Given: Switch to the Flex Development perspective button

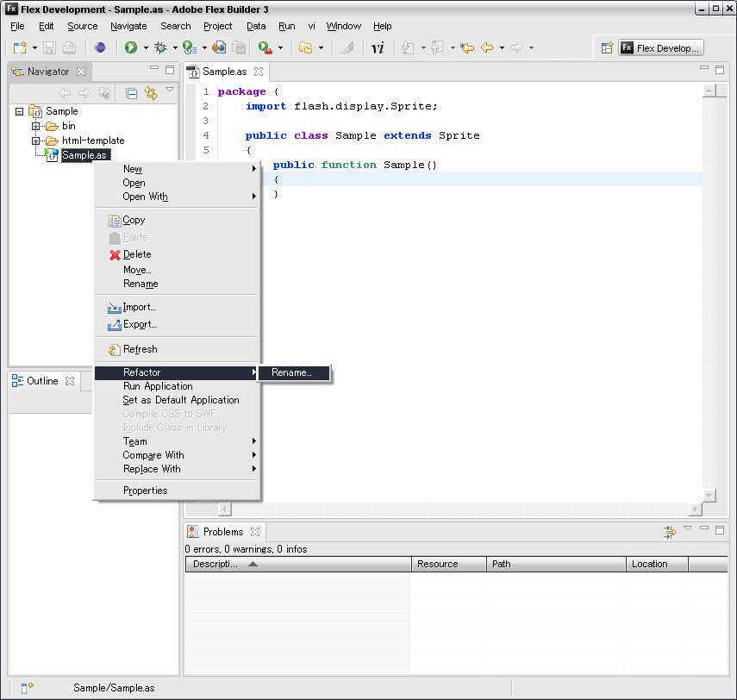Looking at the screenshot, I should [661, 48].
